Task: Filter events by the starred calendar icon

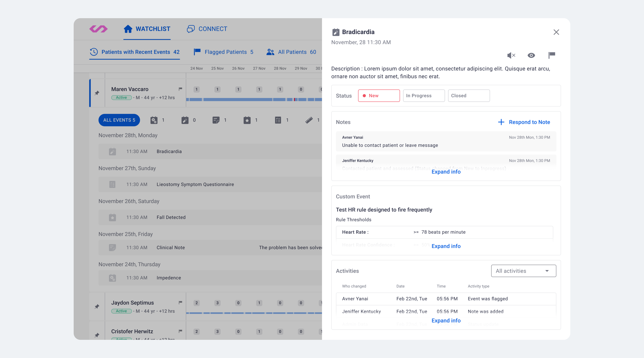Action: [x=247, y=120]
